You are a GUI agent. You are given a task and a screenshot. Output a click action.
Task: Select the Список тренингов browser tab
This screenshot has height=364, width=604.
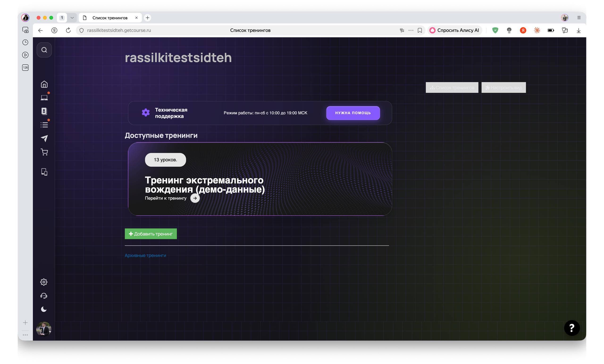click(x=110, y=18)
